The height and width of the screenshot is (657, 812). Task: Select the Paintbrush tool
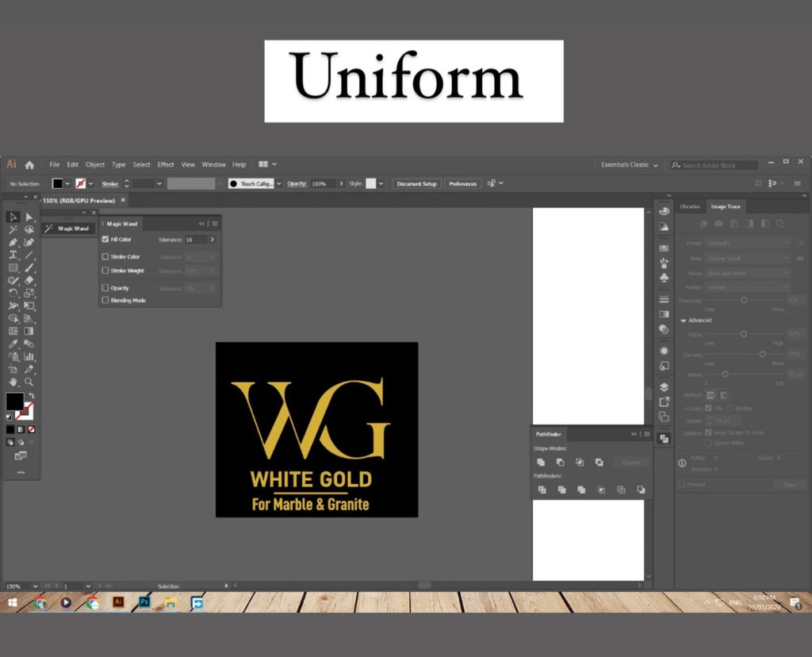point(29,268)
